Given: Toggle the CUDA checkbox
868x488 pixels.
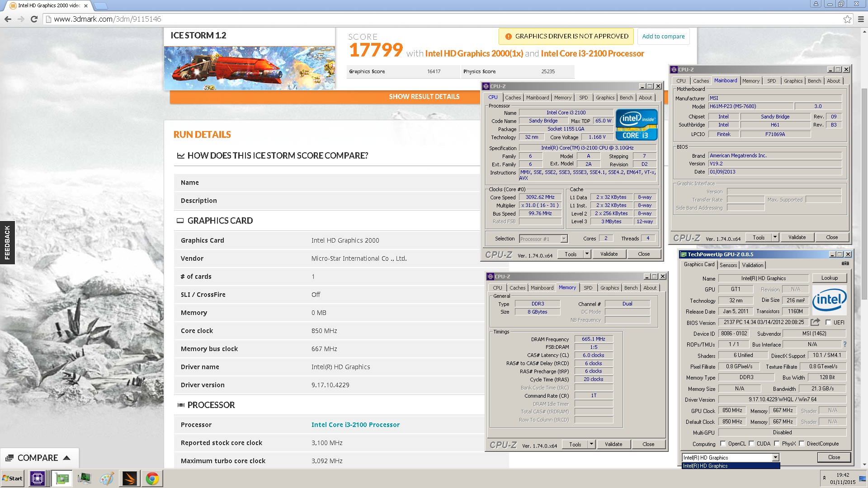Looking at the screenshot, I should 751,444.
